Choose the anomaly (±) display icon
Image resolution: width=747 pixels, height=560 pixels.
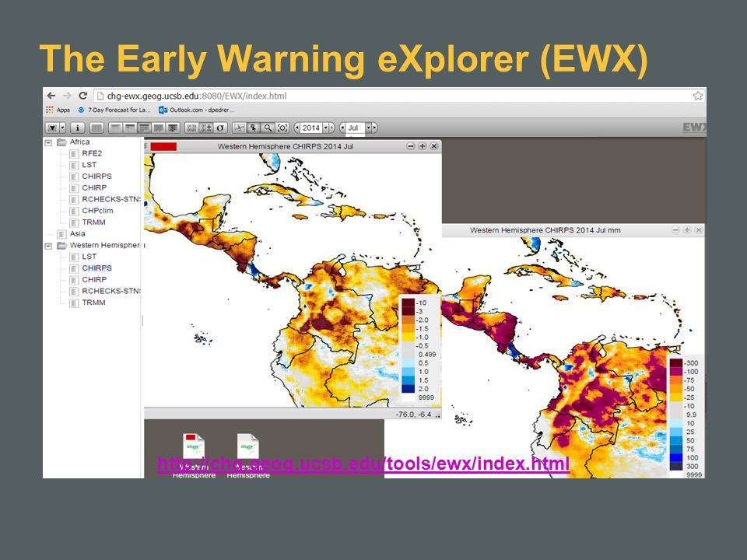click(x=206, y=128)
